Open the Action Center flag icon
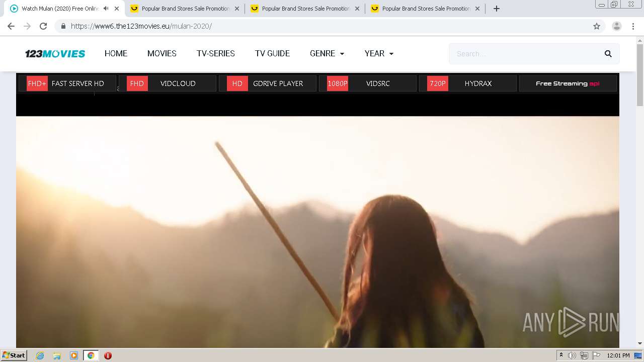This screenshot has width=644, height=362. pyautogui.click(x=596, y=355)
